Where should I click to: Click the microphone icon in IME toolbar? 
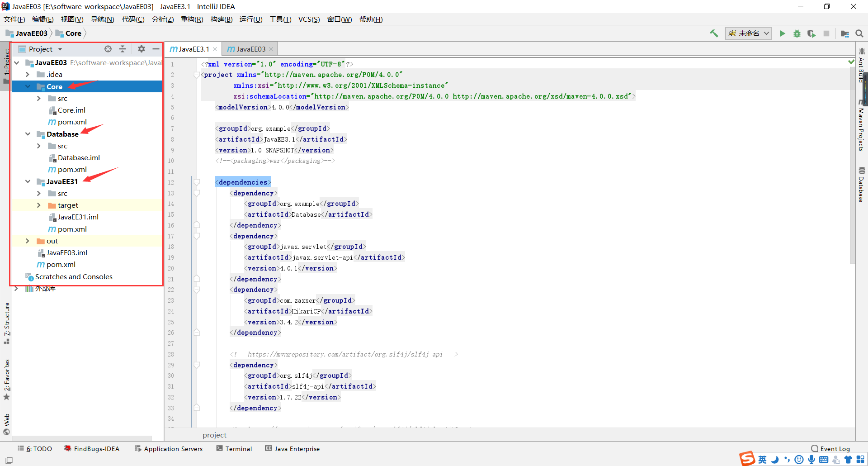811,460
